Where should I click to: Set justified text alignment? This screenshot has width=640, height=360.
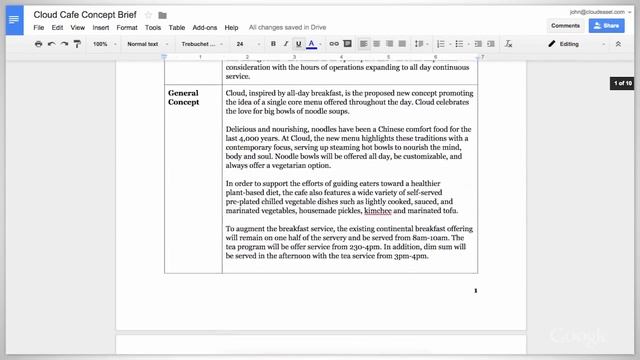point(402,44)
